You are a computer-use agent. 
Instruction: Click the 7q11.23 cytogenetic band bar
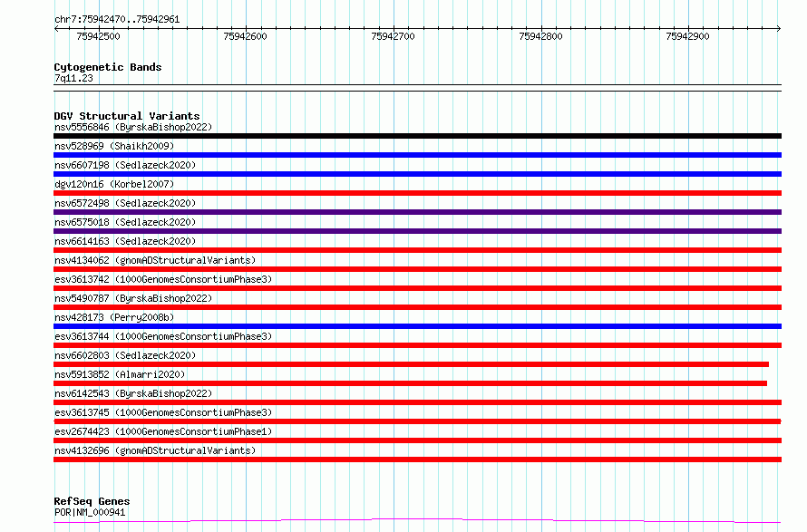pyautogui.click(x=417, y=88)
